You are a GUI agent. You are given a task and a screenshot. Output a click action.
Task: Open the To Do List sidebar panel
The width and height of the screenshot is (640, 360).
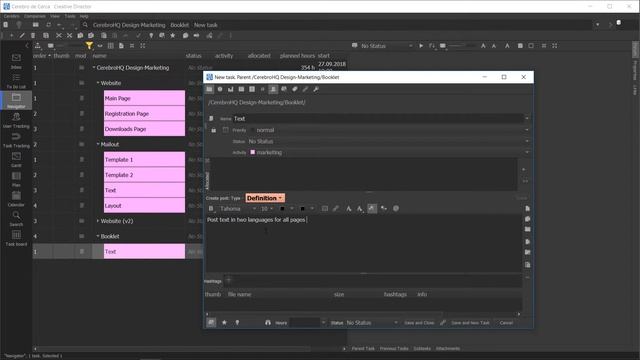pos(16,81)
